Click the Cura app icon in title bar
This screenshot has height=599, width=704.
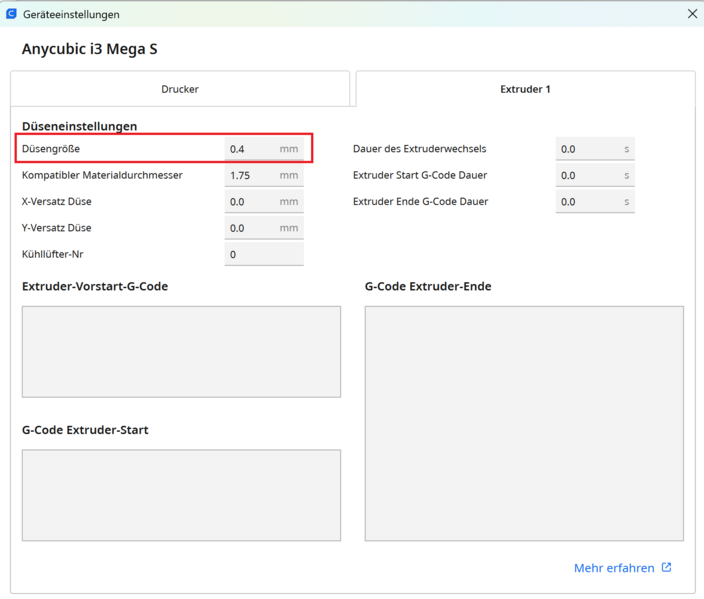pyautogui.click(x=11, y=13)
